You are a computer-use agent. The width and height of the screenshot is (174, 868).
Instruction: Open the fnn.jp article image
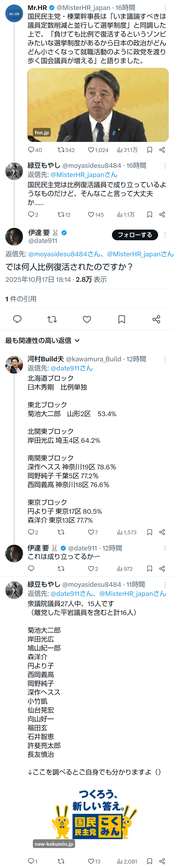[98, 105]
